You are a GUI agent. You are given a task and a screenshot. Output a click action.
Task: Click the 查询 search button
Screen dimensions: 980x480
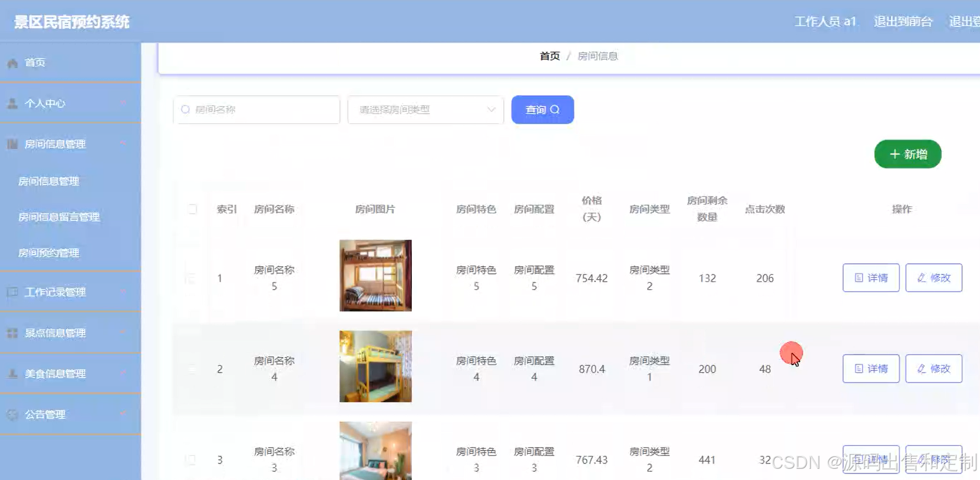(542, 110)
